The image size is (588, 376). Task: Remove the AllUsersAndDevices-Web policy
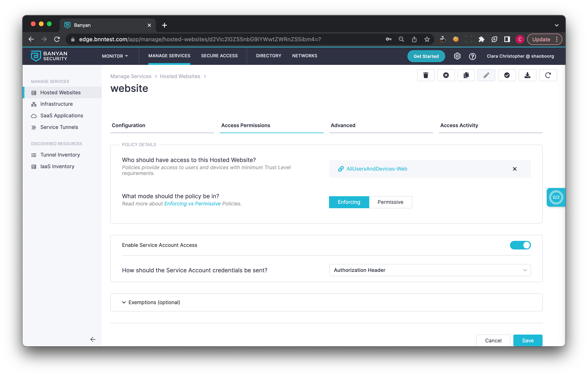coord(515,169)
